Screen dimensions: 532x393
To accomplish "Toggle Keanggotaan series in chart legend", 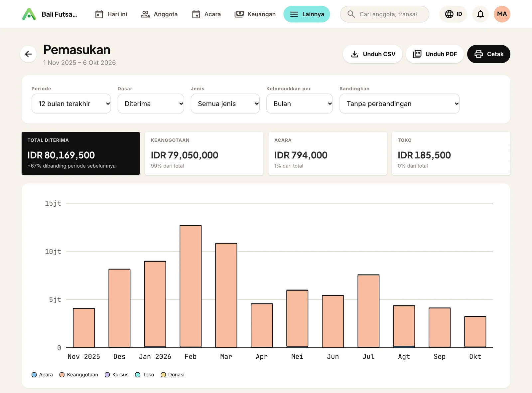I will 79,375.
